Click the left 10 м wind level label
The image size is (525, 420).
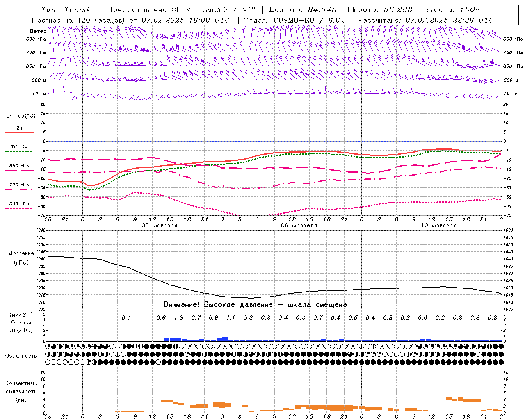[39, 94]
